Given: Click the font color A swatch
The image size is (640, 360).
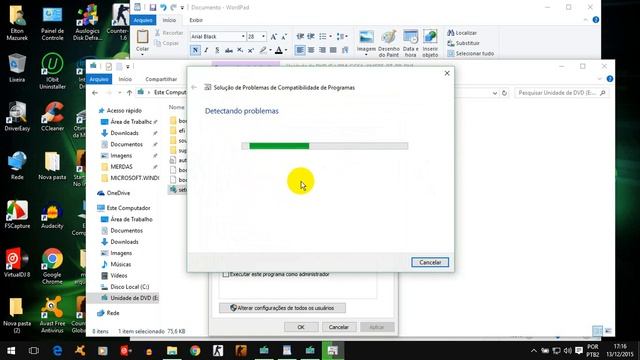Looking at the screenshot, I should (x=279, y=50).
